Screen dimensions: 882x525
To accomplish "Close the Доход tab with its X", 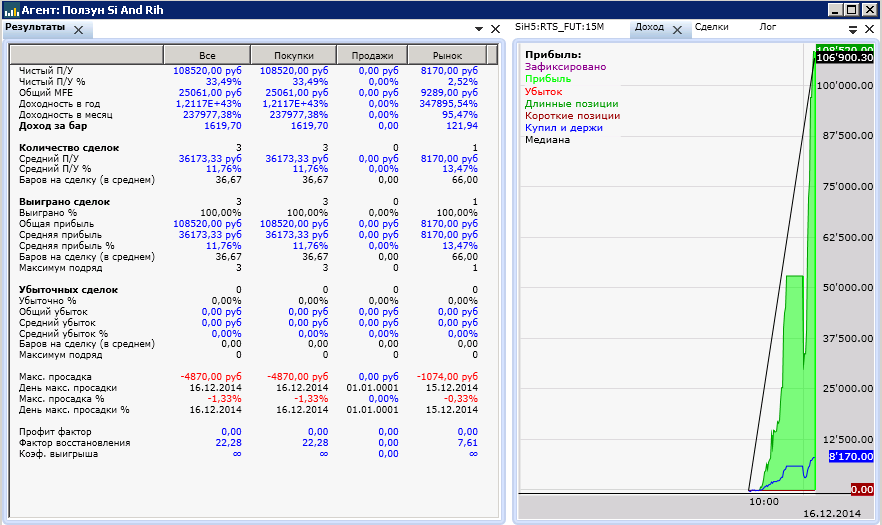I will pyautogui.click(x=676, y=30).
